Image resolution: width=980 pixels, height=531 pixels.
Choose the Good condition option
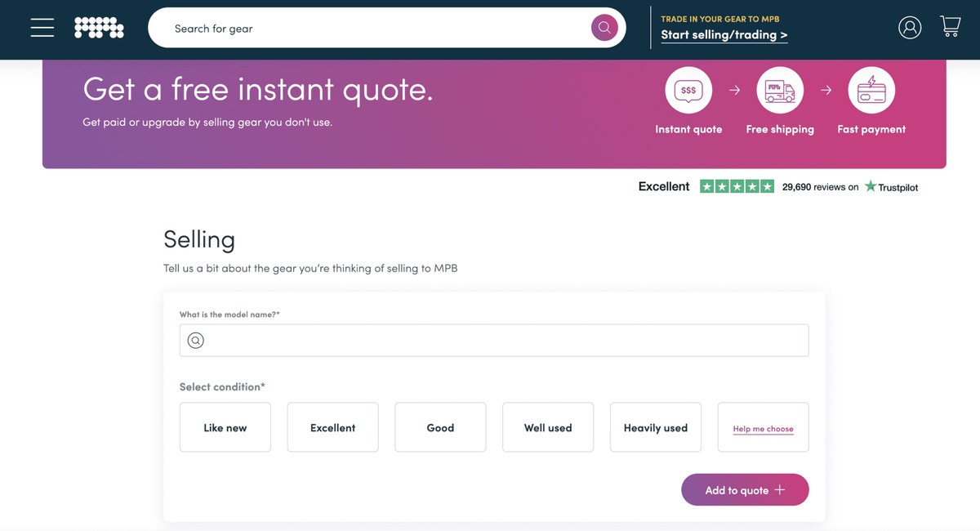click(440, 427)
